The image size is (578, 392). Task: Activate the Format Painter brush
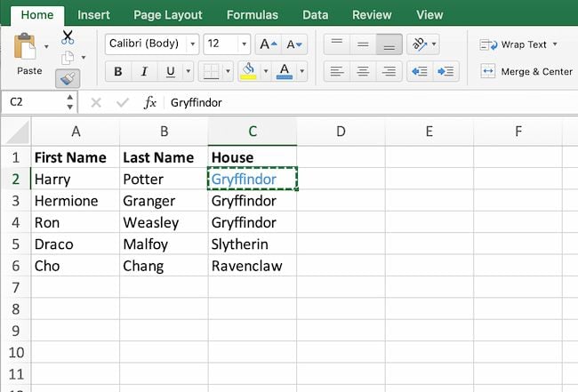pyautogui.click(x=68, y=78)
